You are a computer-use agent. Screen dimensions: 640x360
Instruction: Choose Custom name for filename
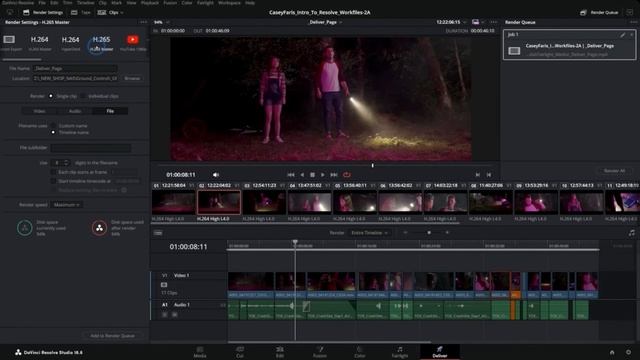point(53,126)
